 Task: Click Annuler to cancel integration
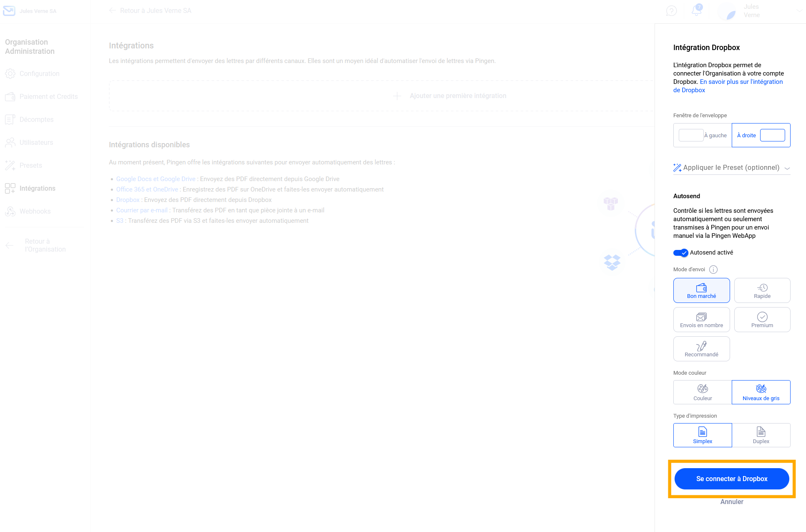731,502
